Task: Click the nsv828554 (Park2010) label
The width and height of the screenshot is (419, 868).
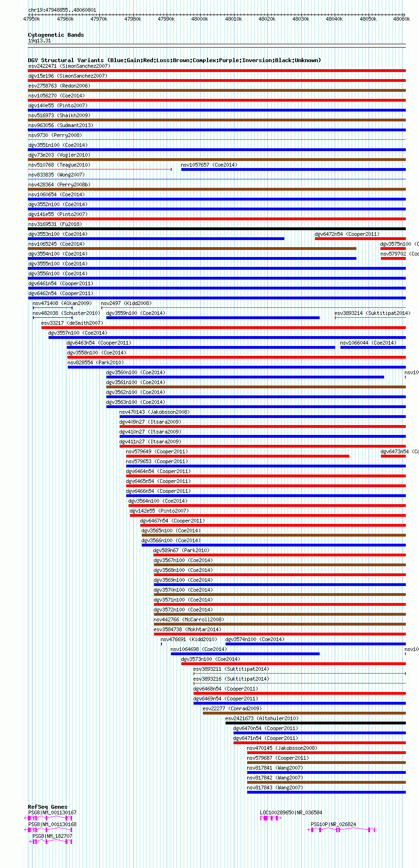Action: 96,362
